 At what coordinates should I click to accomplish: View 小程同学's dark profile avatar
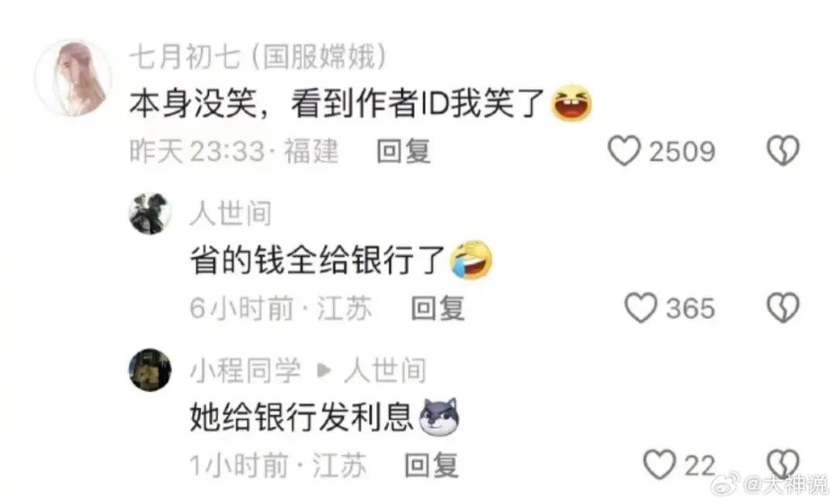click(150, 369)
